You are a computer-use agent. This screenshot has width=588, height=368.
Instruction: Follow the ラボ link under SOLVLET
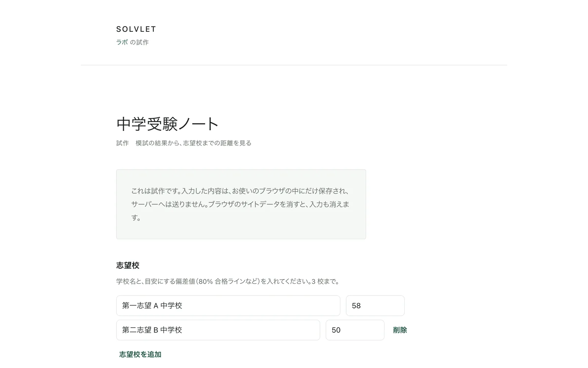pyautogui.click(x=122, y=42)
